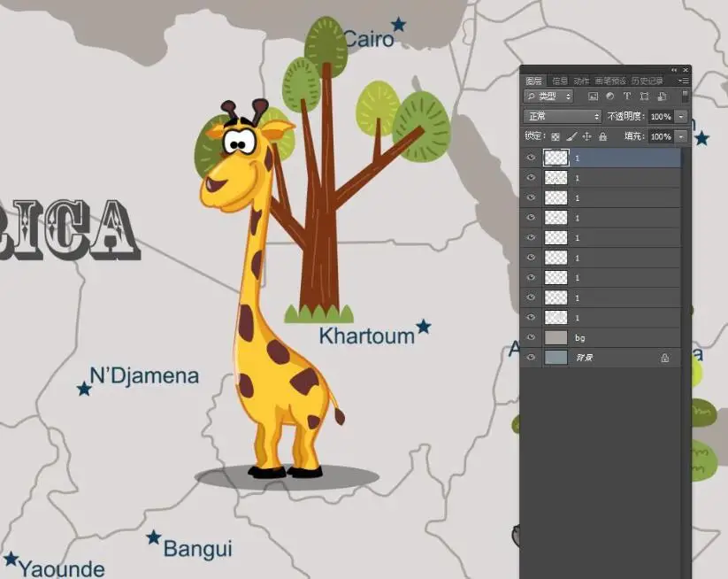
Task: Click the Khartoum label on the map
Action: pos(367,336)
